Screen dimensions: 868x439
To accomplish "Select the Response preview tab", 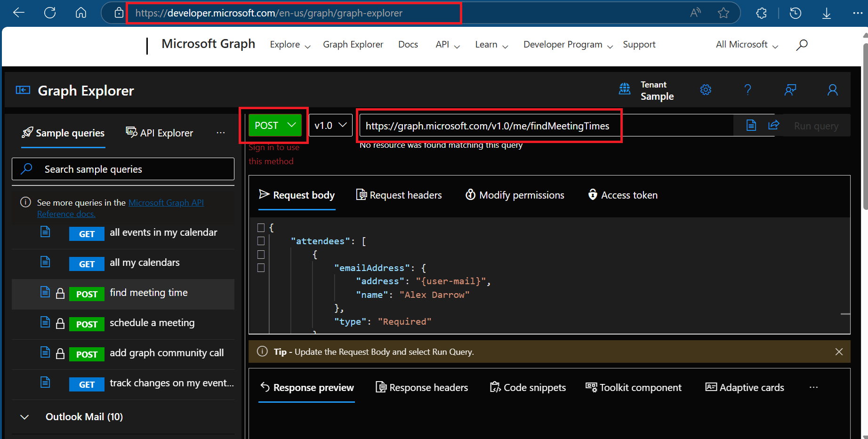I will pos(307,387).
